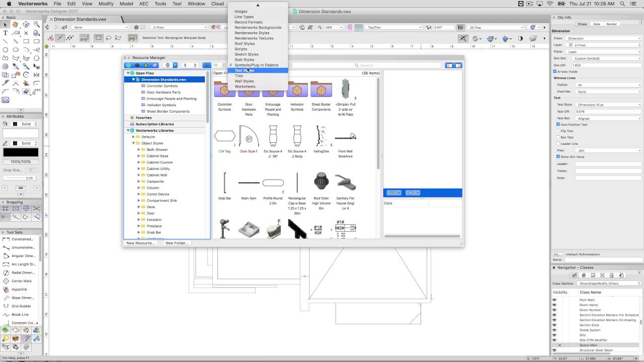Click the New Folder... button
This screenshot has height=362, width=644.
[177, 243]
